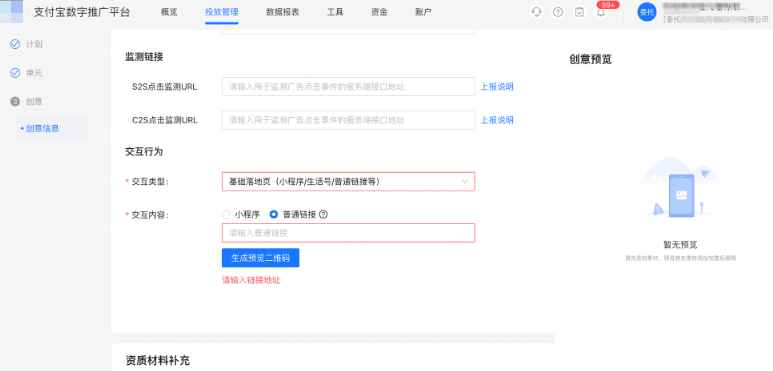Select 创意信息 in sidebar

pos(42,128)
